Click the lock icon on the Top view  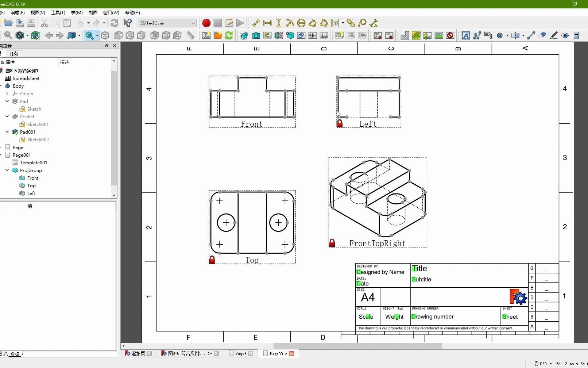click(x=212, y=260)
